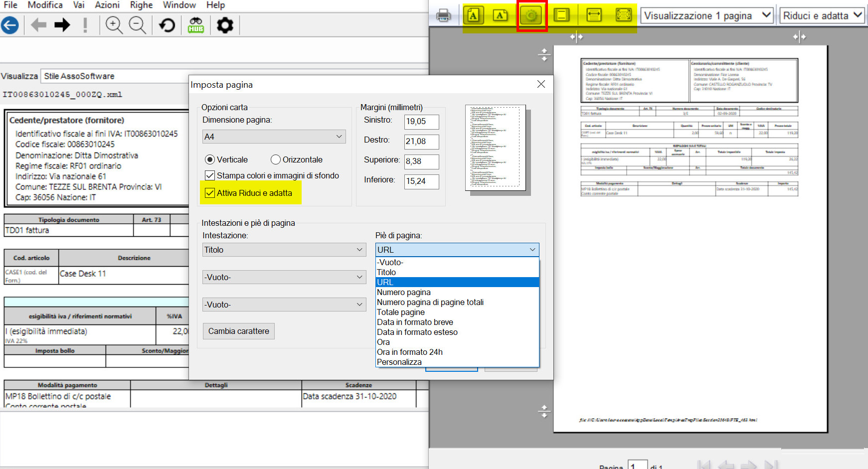This screenshot has width=868, height=469.
Task: Choose Numero pagina from footer list
Action: [457, 292]
